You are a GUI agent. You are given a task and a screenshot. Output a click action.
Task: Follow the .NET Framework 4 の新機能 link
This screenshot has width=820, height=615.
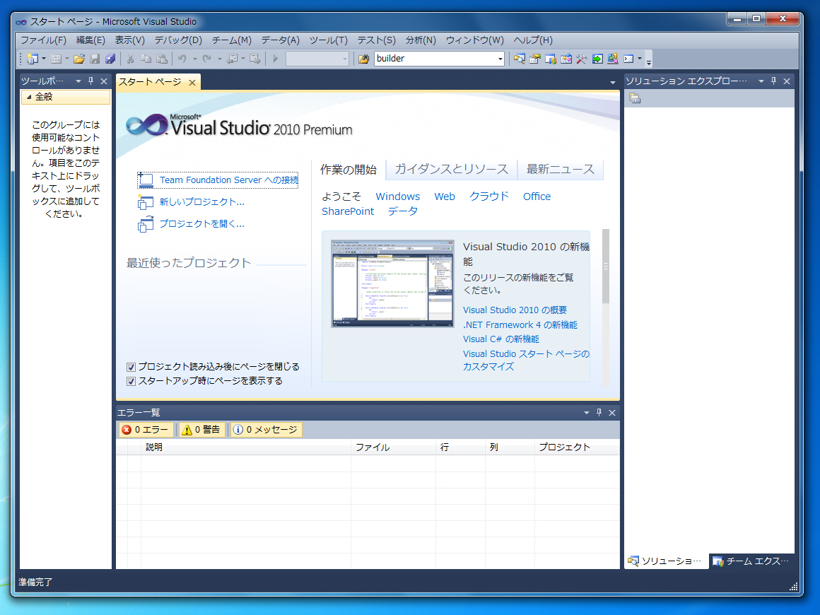pos(522,324)
